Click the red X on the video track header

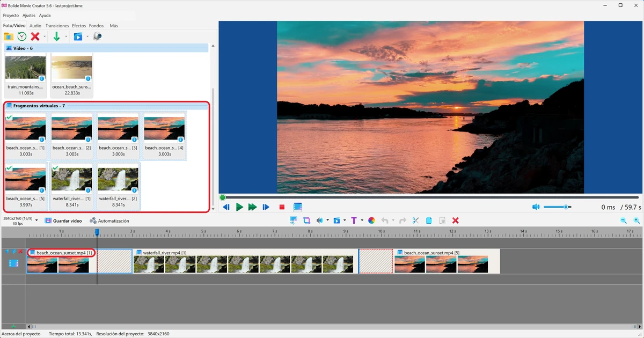20,252
